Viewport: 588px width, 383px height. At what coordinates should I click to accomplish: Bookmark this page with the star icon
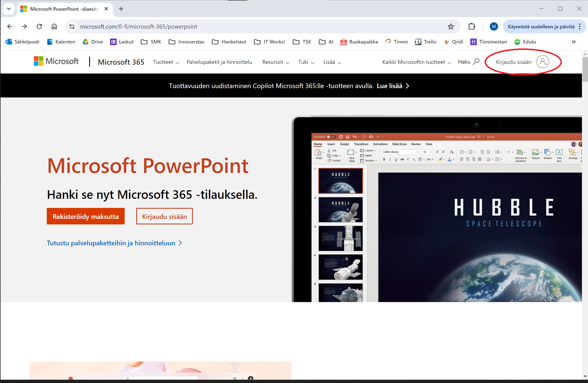(x=451, y=26)
